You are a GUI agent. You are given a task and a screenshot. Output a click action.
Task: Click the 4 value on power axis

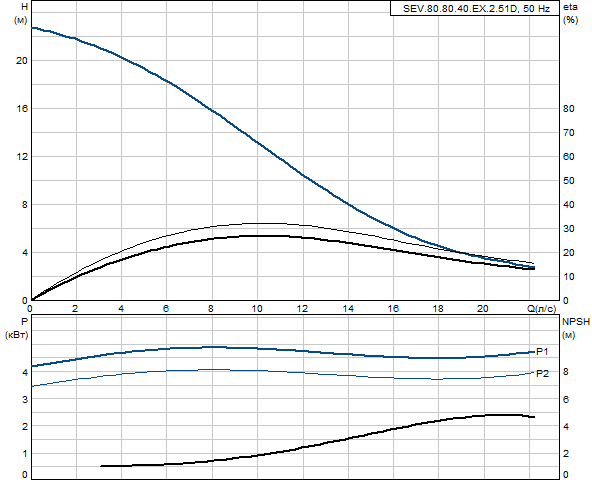point(25,373)
